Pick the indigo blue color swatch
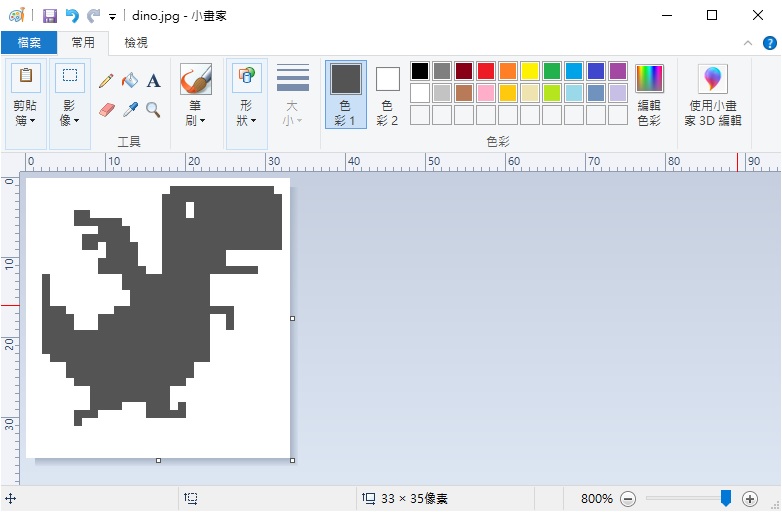The height and width of the screenshot is (512, 782). 596,71
